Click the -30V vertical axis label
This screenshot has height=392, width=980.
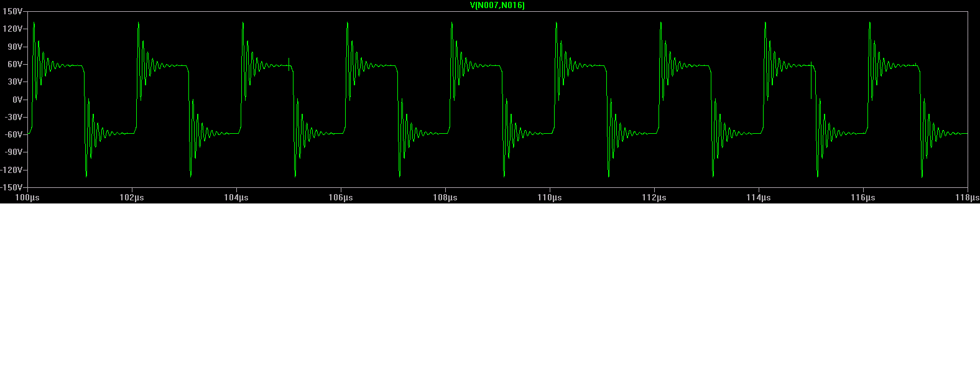click(14, 117)
